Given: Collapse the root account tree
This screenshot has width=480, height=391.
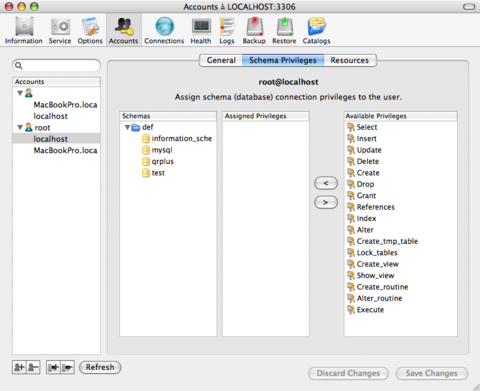Looking at the screenshot, I should [20, 127].
